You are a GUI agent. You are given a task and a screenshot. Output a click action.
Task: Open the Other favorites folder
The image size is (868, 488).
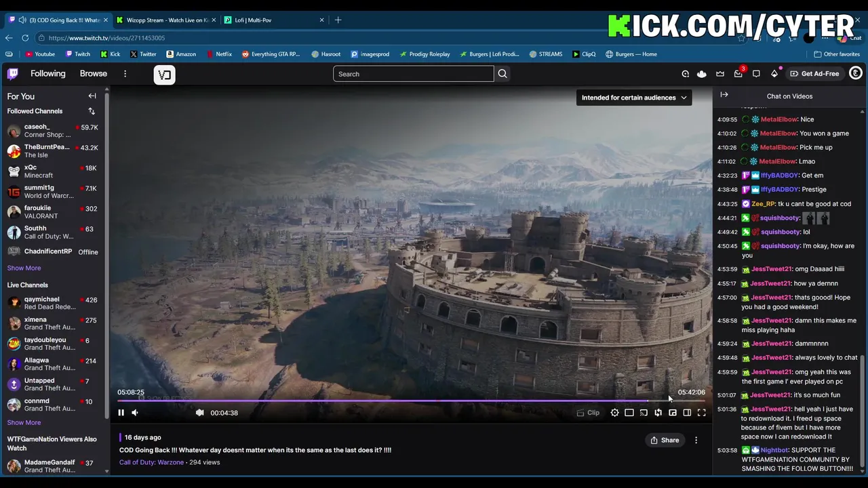pos(837,54)
